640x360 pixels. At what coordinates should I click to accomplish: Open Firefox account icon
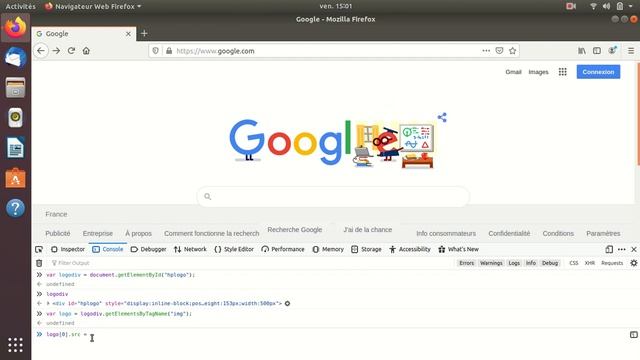point(612,50)
